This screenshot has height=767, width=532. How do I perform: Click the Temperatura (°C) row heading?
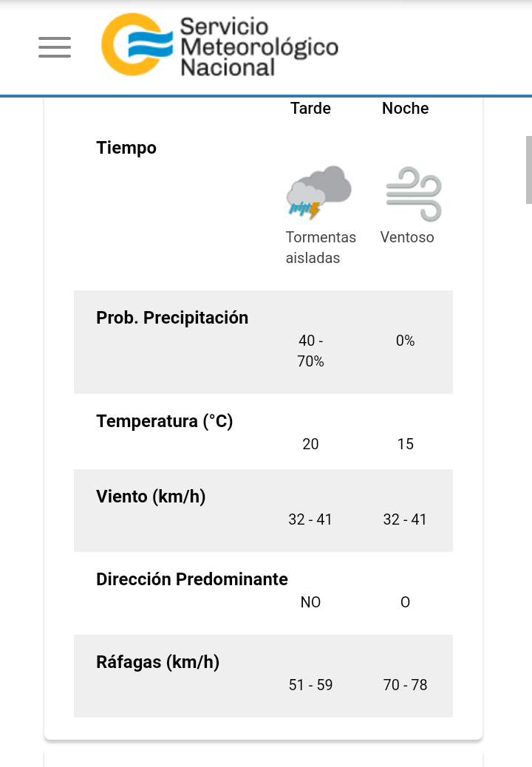164,421
